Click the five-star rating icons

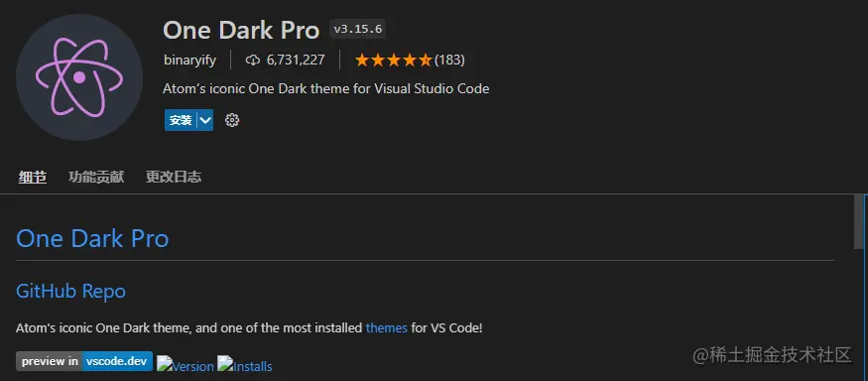pos(393,60)
